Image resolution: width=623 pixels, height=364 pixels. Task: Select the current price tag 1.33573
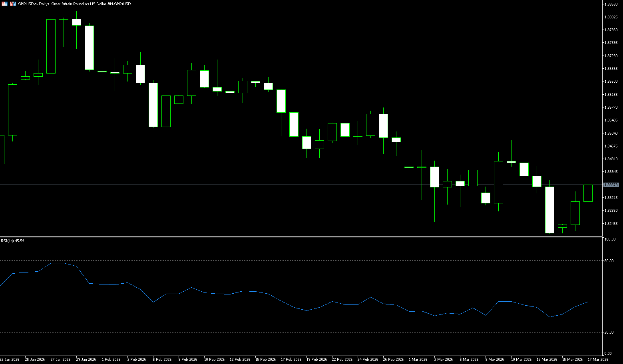[611, 185]
